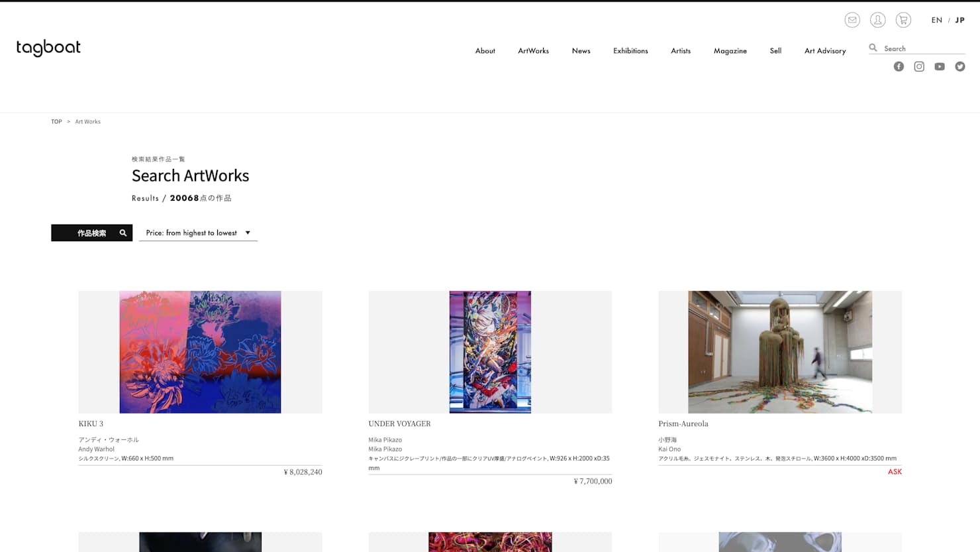Viewport: 980px width, 552px height.
Task: Open the UNDER VOYAGER artwork image
Action: (490, 352)
